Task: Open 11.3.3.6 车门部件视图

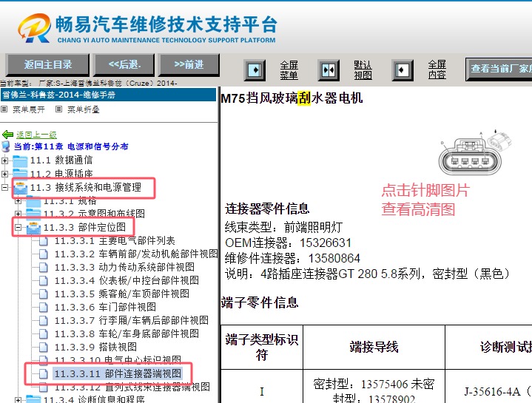Action: 105,307
